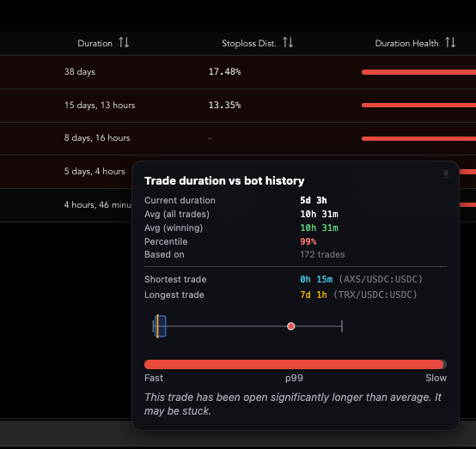Click the p99 label under the bar
476x449 pixels.
click(x=294, y=378)
